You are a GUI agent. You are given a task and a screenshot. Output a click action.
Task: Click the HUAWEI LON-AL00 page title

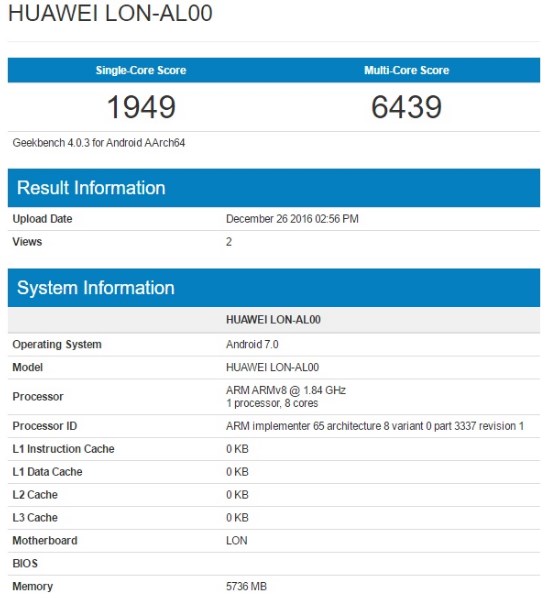coord(110,13)
